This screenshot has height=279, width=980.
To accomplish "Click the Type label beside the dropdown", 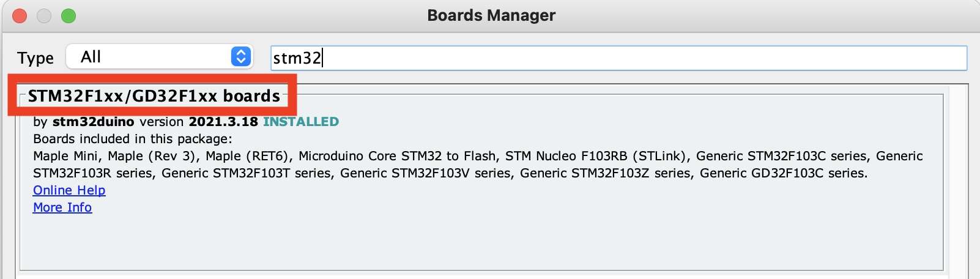I will tap(35, 58).
